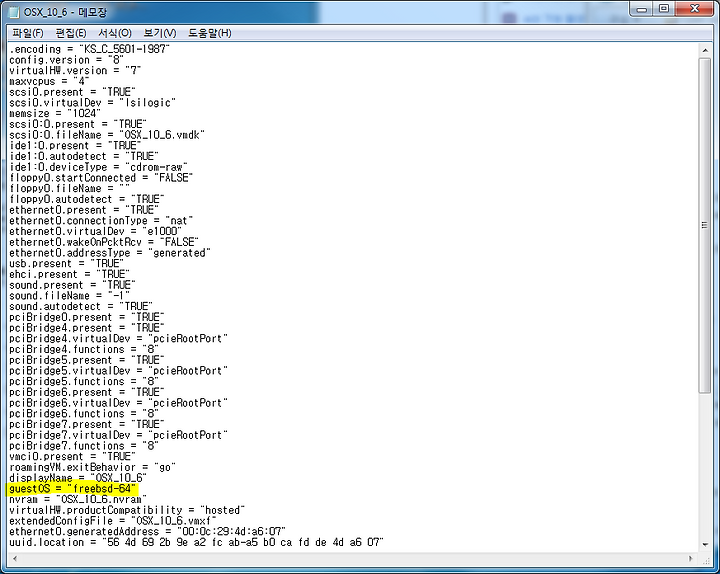The width and height of the screenshot is (720, 574).
Task: Click the pciBridge5.functions = "8" line
Action: click(x=84, y=382)
